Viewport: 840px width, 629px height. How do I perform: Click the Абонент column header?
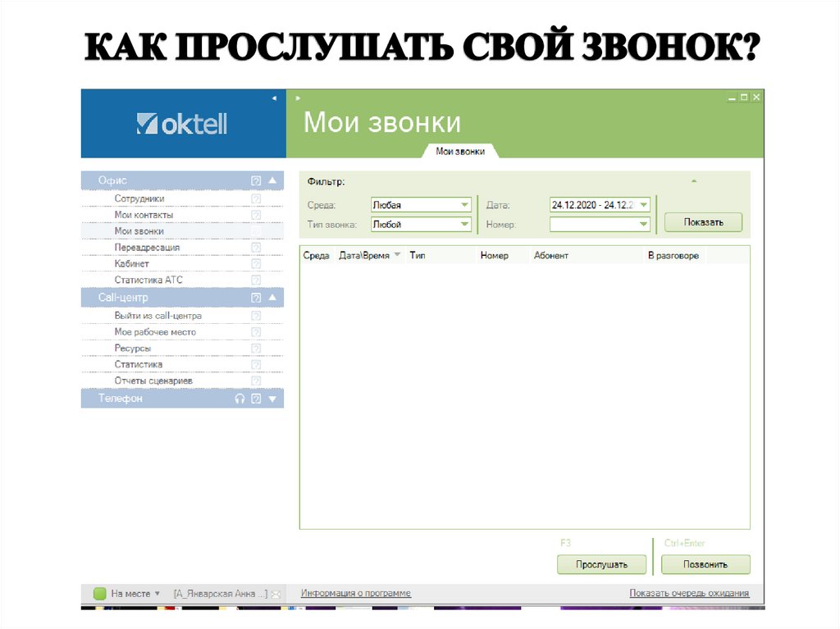coord(550,256)
